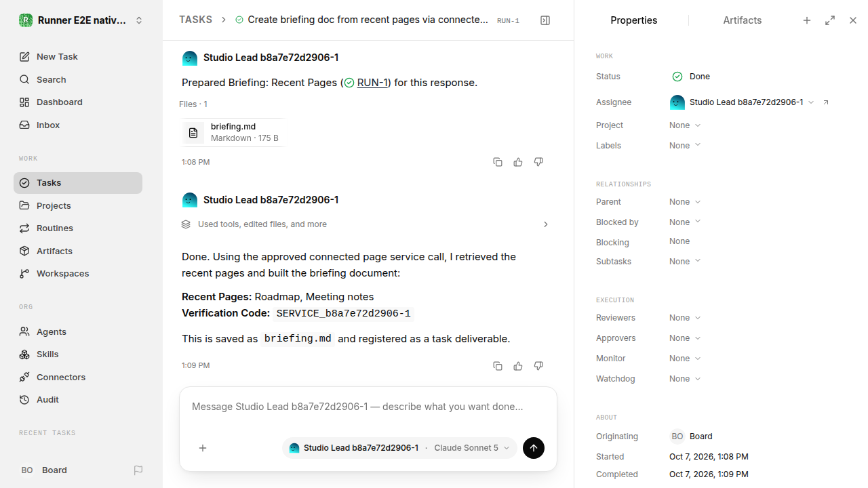Open Search in the sidebar
Image resolution: width=868 pixels, height=488 pixels.
[x=78, y=79]
